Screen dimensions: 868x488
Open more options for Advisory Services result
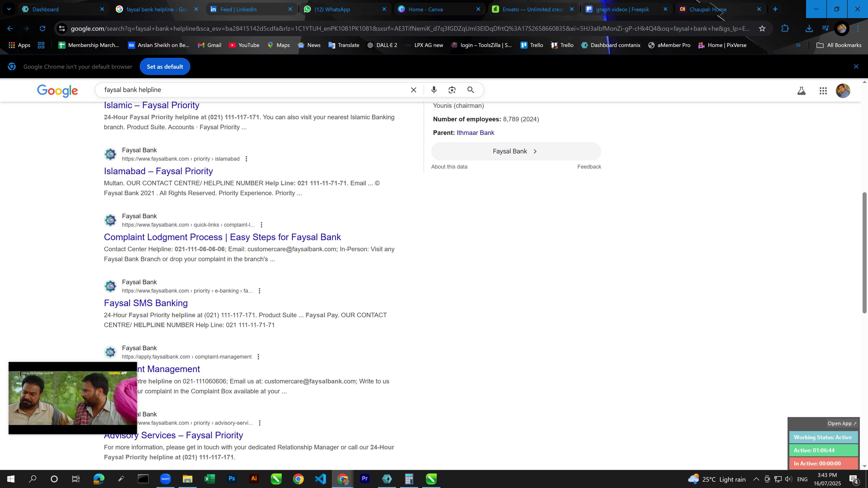tap(260, 423)
